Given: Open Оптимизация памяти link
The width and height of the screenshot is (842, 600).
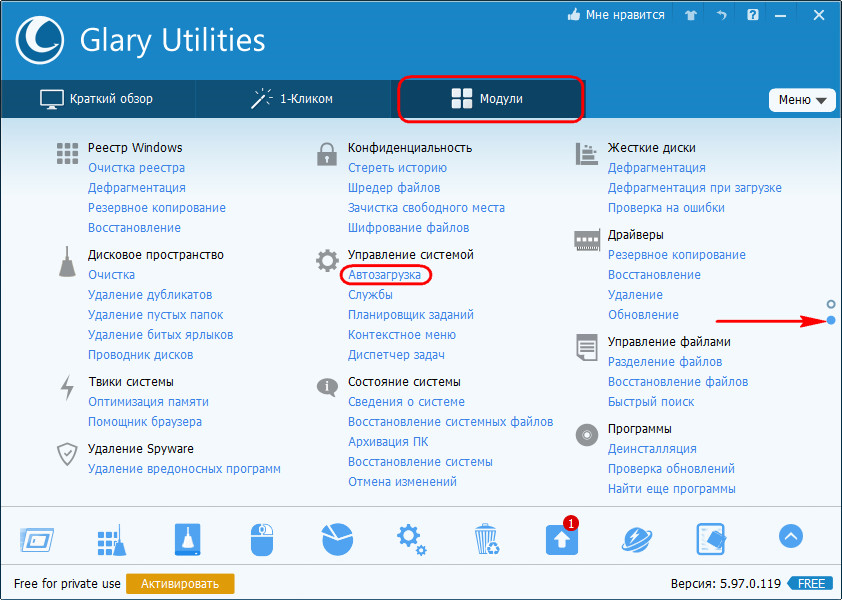Looking at the screenshot, I should coord(148,402).
